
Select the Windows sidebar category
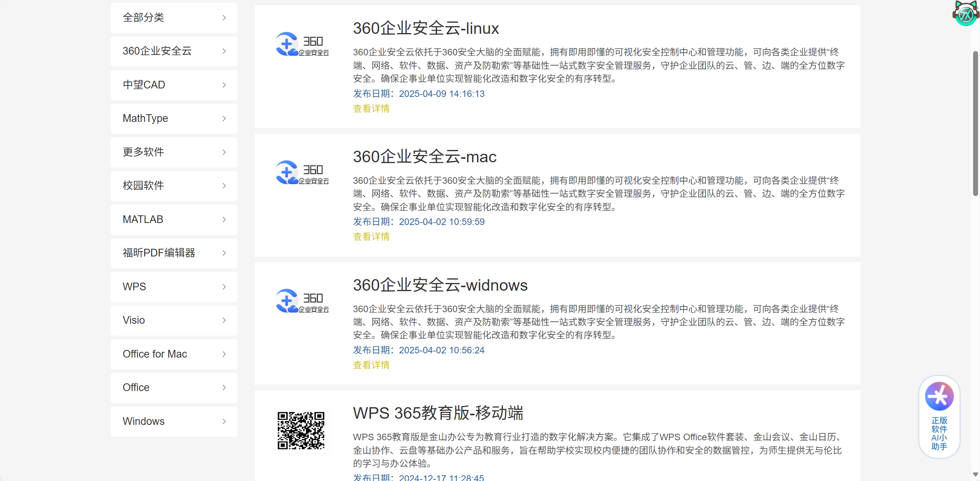[x=174, y=421]
